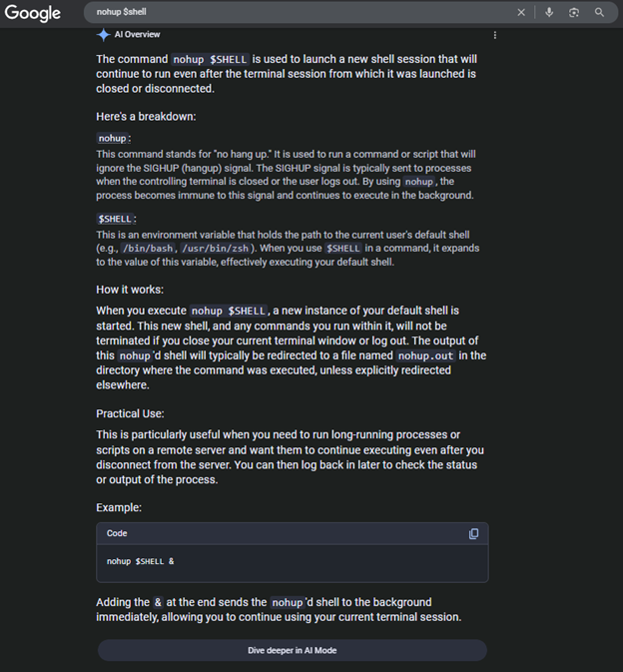Click the How it works: heading

click(x=130, y=290)
